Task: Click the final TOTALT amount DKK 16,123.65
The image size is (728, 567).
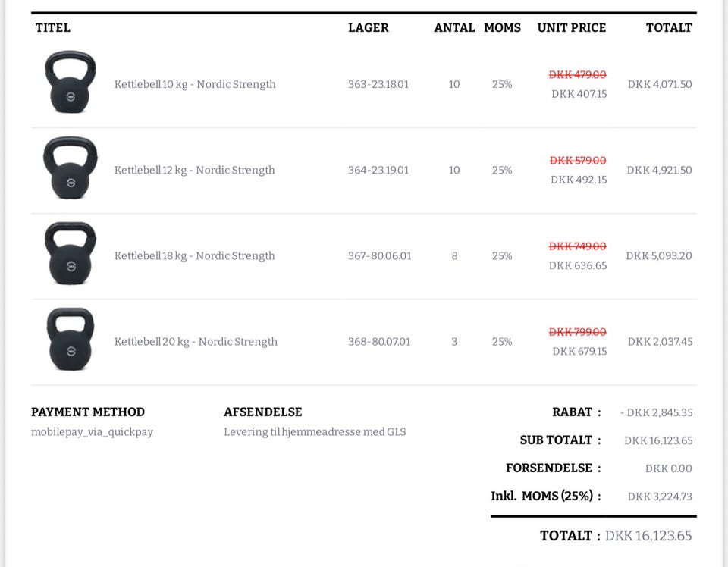Action: click(648, 536)
